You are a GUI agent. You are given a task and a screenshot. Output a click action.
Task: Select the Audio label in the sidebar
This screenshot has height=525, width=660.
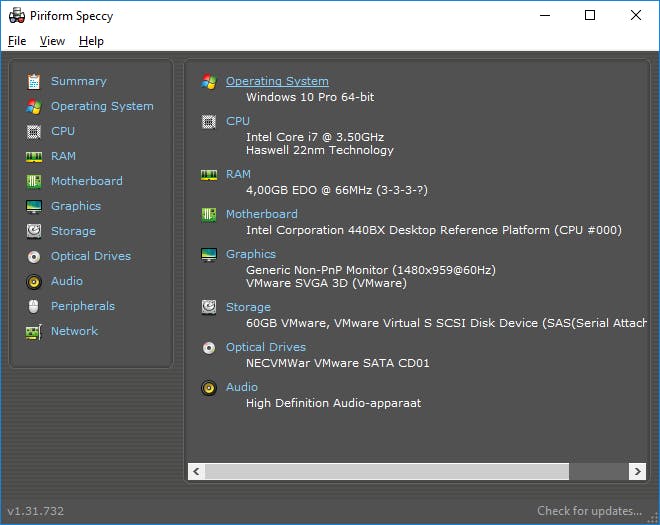coord(67,281)
